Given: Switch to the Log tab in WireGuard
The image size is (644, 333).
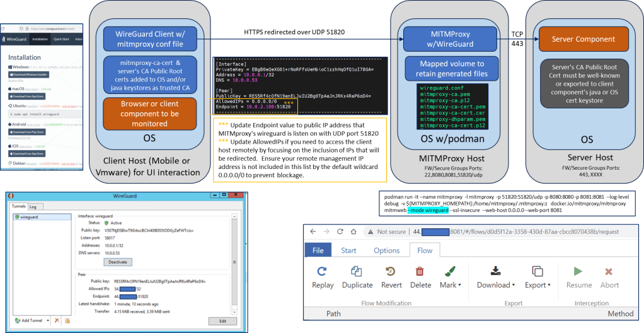Looking at the screenshot, I should click(33, 206).
